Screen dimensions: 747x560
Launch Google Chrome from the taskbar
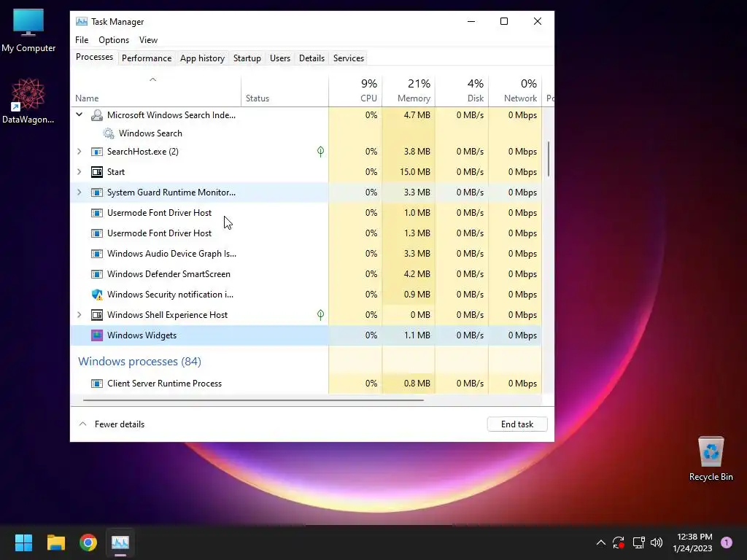[x=88, y=542]
